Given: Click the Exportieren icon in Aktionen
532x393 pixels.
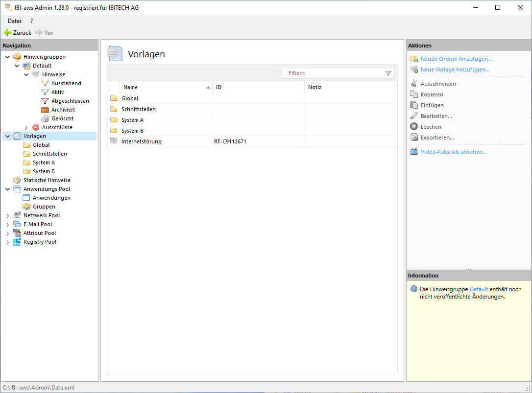Looking at the screenshot, I should coord(414,138).
